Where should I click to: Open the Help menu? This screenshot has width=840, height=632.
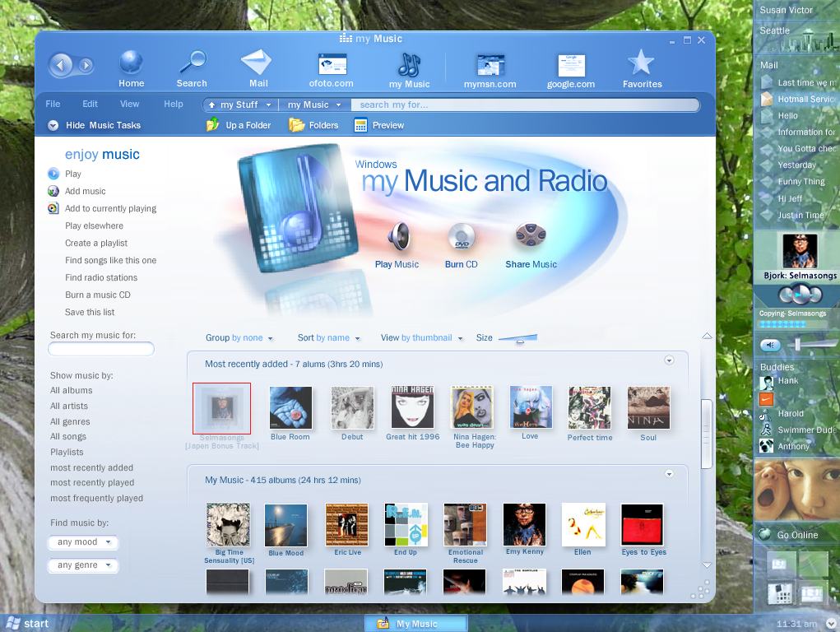tap(174, 104)
